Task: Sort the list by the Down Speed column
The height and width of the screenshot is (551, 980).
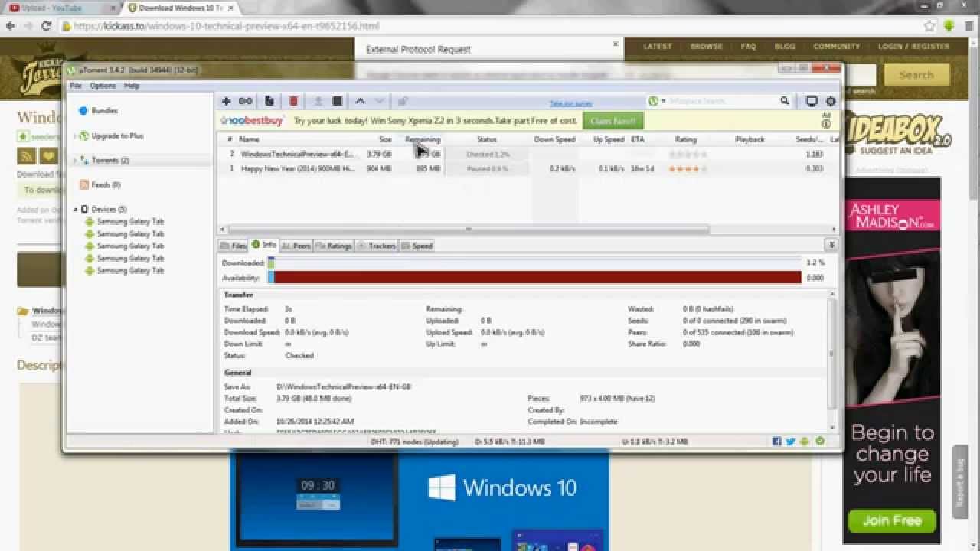Action: 554,139
